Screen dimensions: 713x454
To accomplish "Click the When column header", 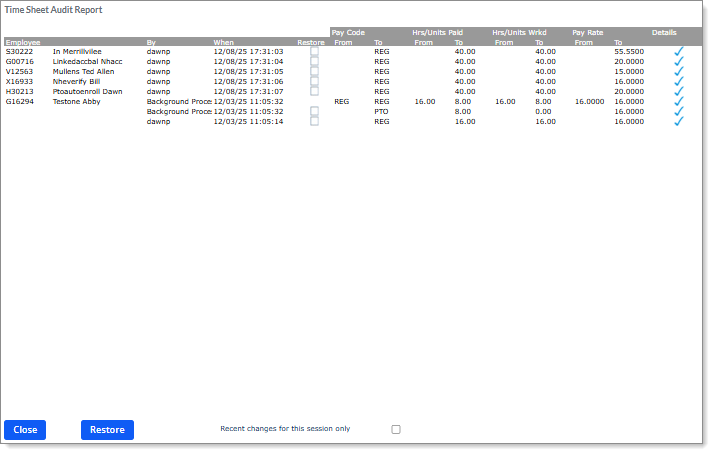I will point(224,42).
